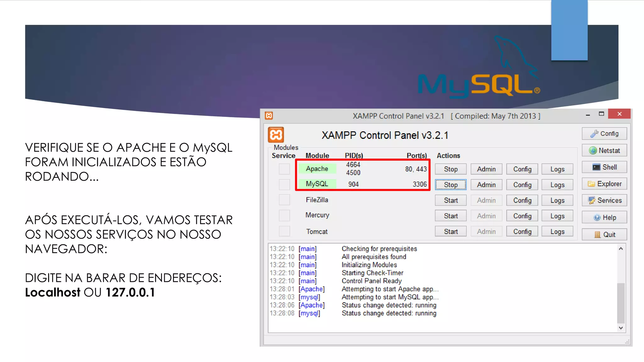
Task: Click Apache ports value 80, 443
Action: coord(416,169)
